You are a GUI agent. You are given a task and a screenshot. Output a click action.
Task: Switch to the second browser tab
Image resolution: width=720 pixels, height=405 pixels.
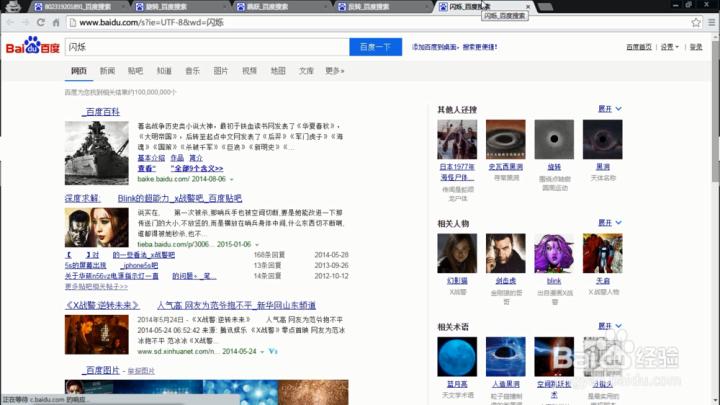178,6
